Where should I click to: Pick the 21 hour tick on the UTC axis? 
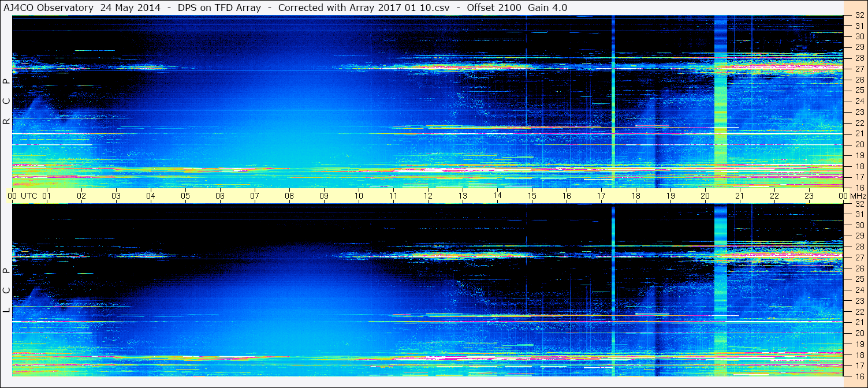click(740, 196)
